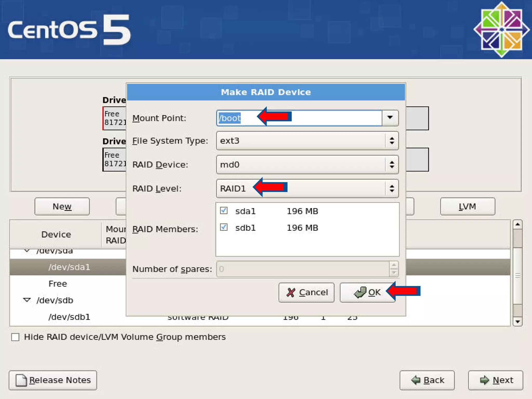This screenshot has width=532, height=399.
Task: Click the green OK arrow icon
Action: pyautogui.click(x=360, y=292)
